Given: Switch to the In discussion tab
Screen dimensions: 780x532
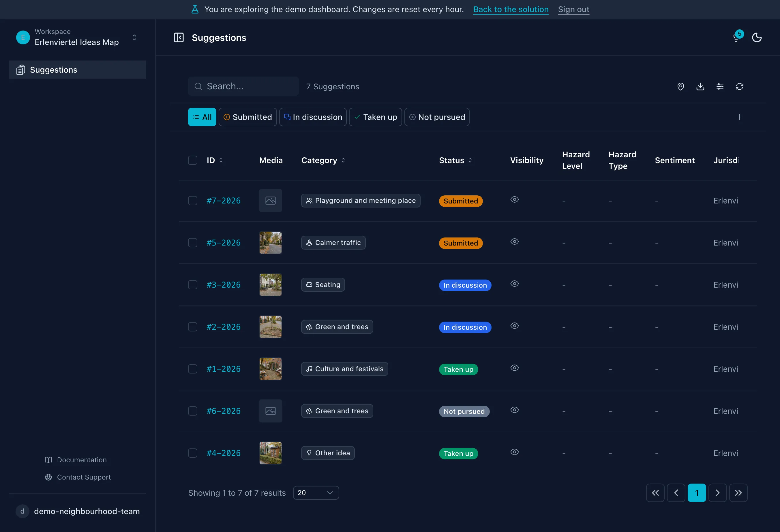Looking at the screenshot, I should click(313, 117).
